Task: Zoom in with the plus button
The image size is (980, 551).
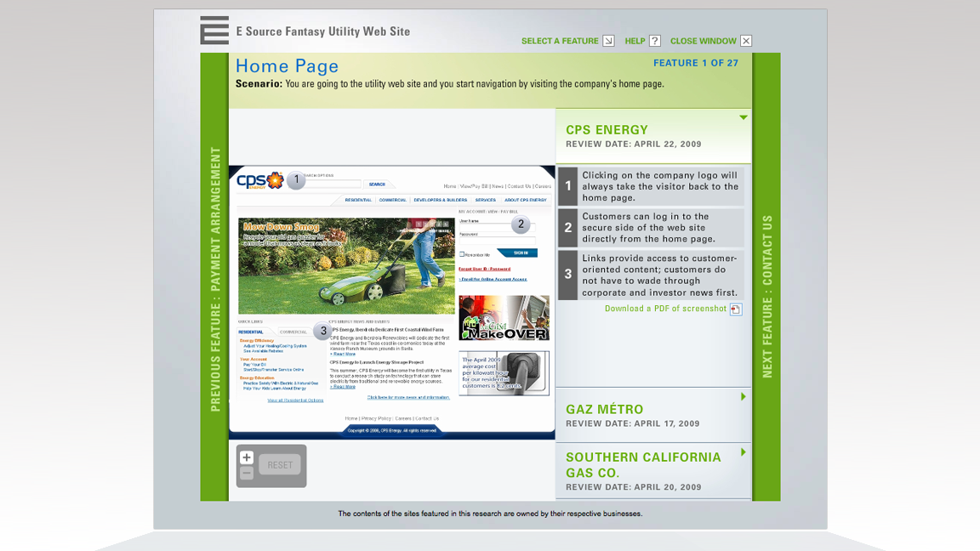Action: coord(246,457)
